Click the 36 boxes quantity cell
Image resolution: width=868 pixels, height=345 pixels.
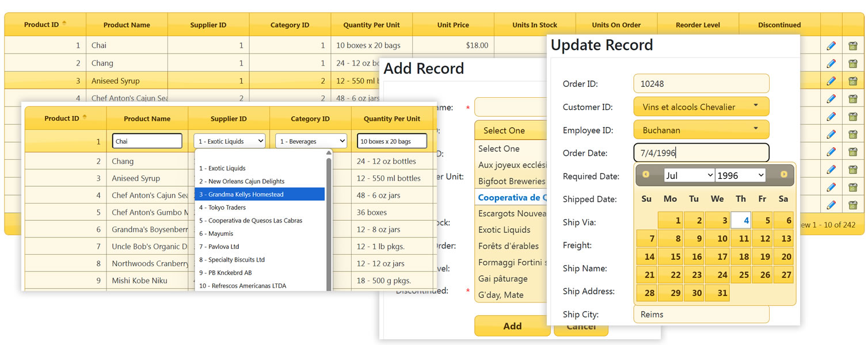[x=392, y=212]
